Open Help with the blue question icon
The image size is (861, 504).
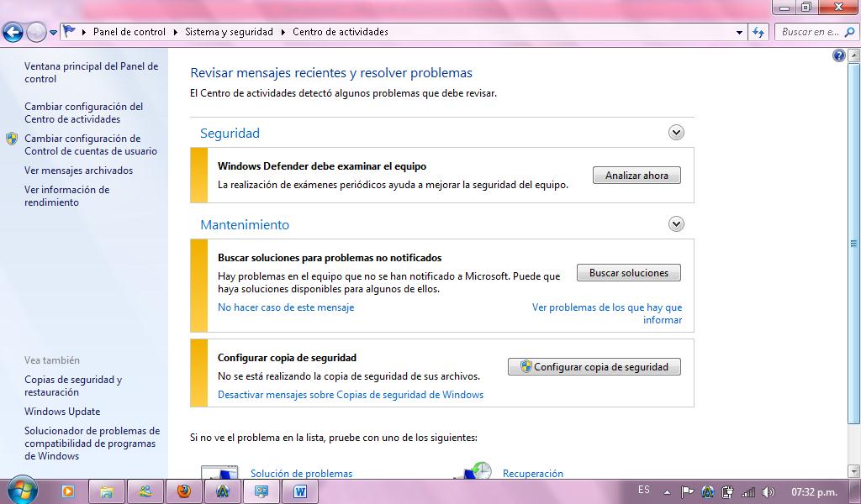coord(838,55)
